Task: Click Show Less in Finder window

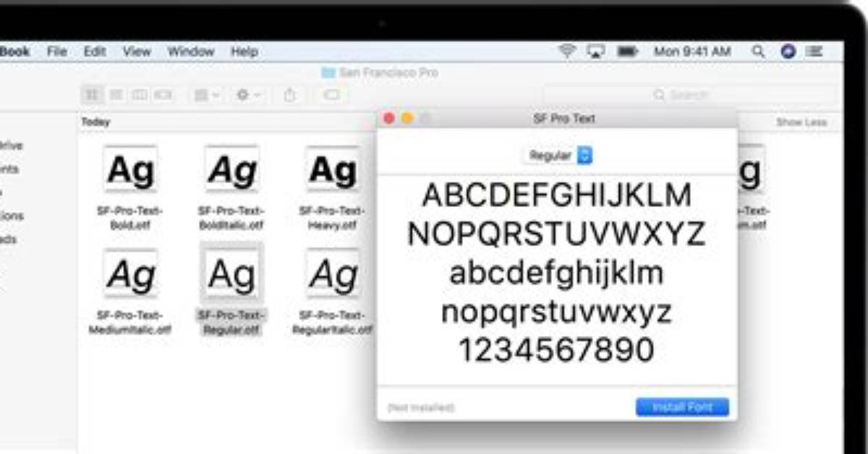Action: click(x=801, y=122)
